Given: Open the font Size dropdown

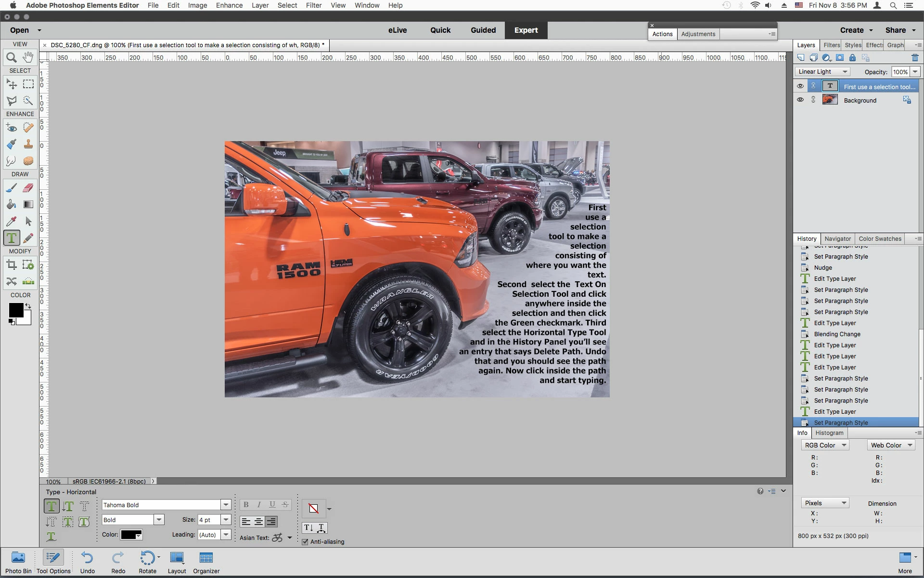Looking at the screenshot, I should tap(225, 520).
